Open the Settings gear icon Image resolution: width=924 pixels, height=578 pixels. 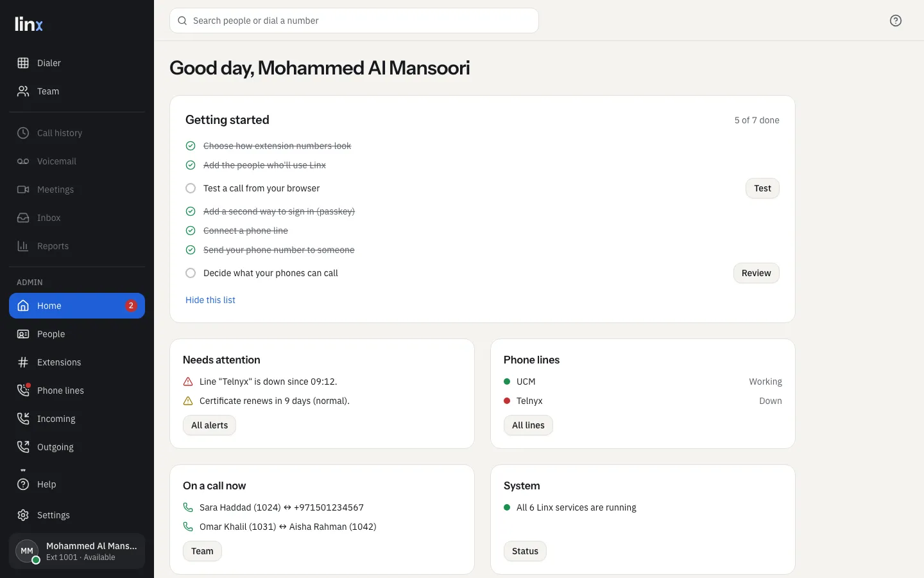[x=23, y=515]
